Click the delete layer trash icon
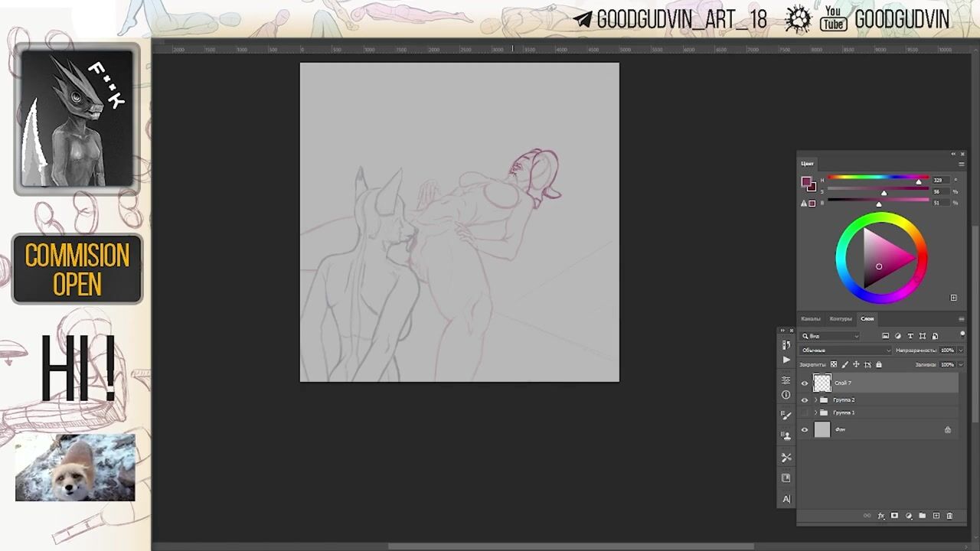Viewport: 980px width, 551px height. point(949,516)
